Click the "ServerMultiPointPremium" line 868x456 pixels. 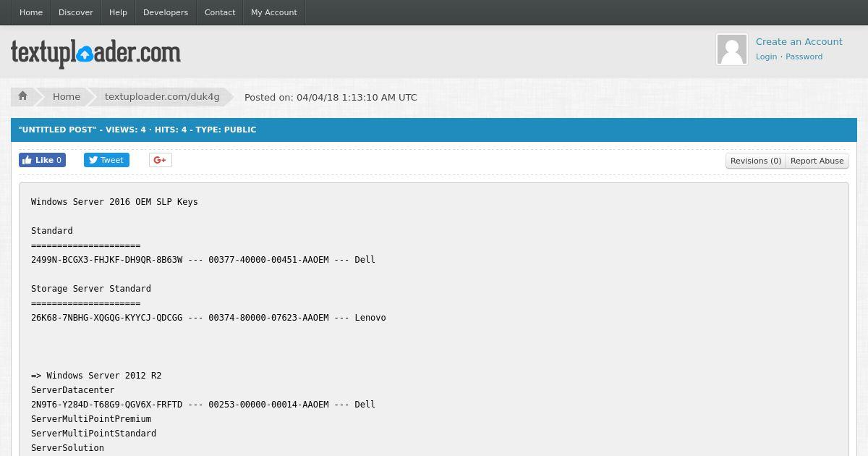pyautogui.click(x=91, y=419)
